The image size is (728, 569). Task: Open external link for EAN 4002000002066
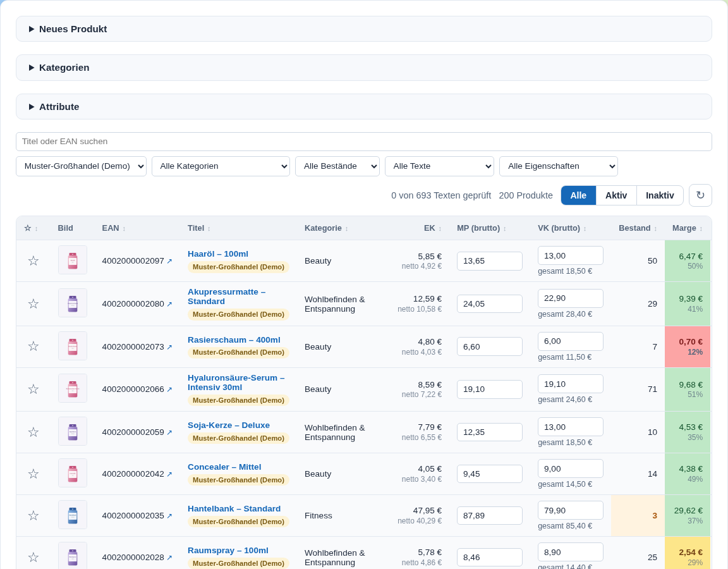[x=169, y=389]
